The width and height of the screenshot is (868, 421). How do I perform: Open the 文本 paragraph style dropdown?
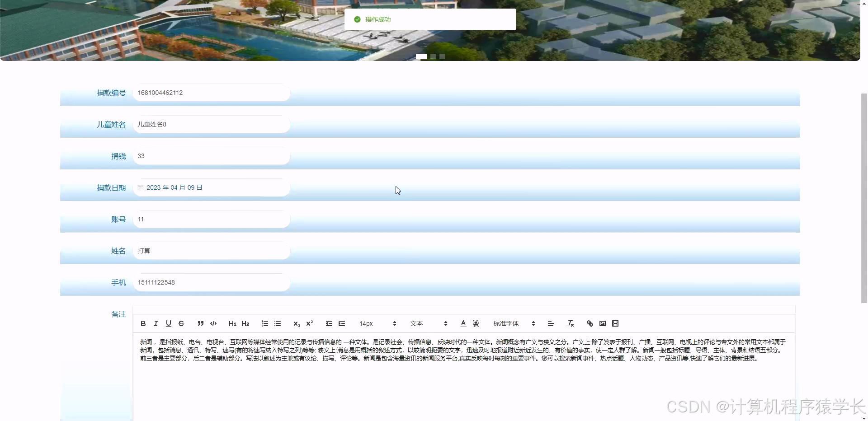pyautogui.click(x=428, y=323)
